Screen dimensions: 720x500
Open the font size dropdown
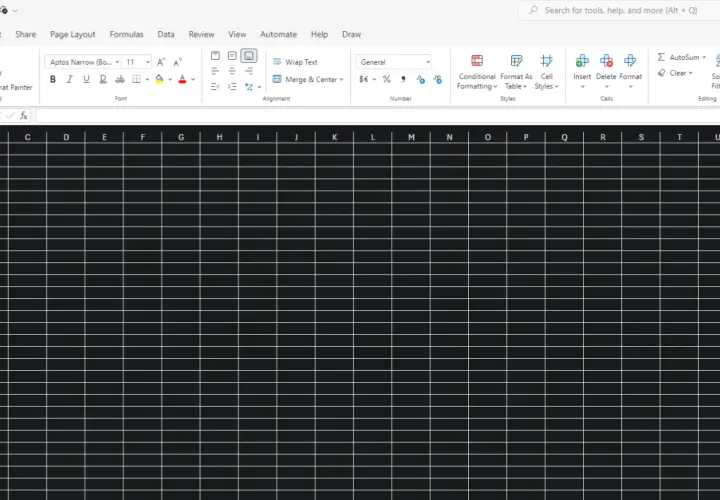[x=147, y=62]
